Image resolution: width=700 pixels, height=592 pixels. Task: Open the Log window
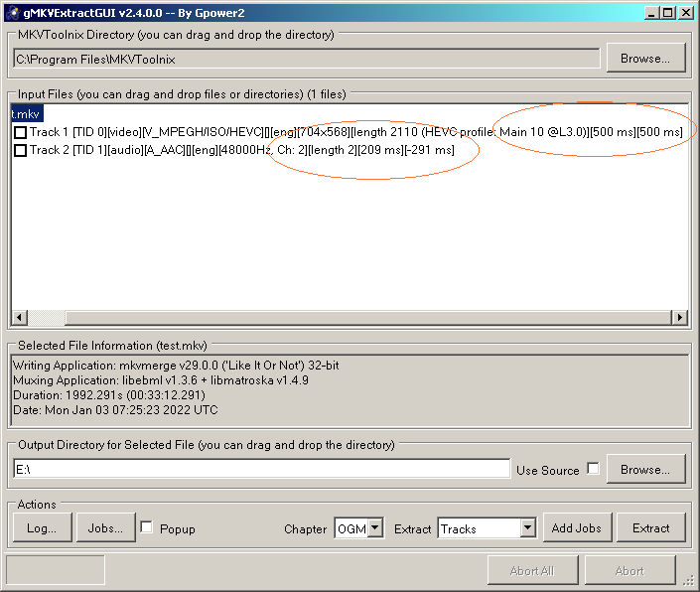[x=42, y=528]
